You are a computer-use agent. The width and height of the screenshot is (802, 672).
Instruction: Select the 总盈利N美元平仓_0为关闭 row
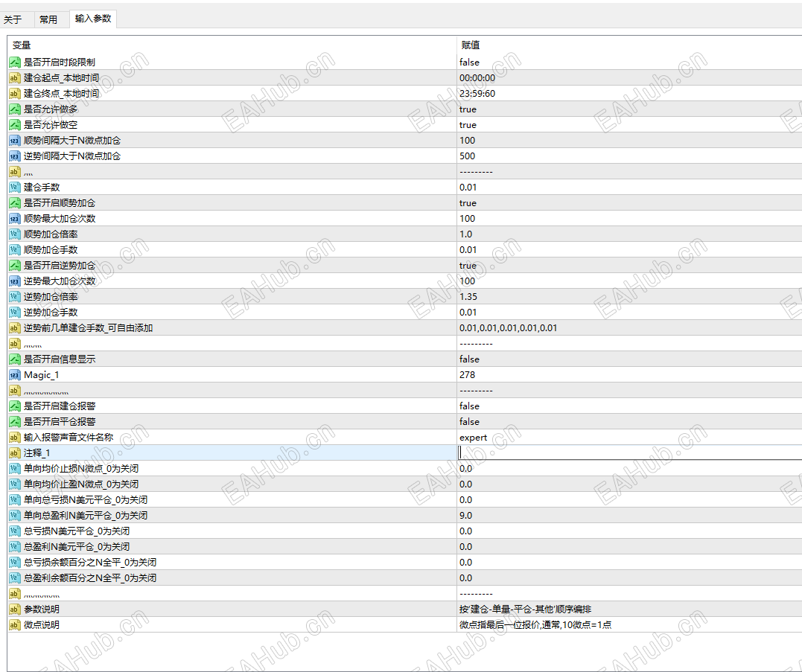pyautogui.click(x=404, y=547)
